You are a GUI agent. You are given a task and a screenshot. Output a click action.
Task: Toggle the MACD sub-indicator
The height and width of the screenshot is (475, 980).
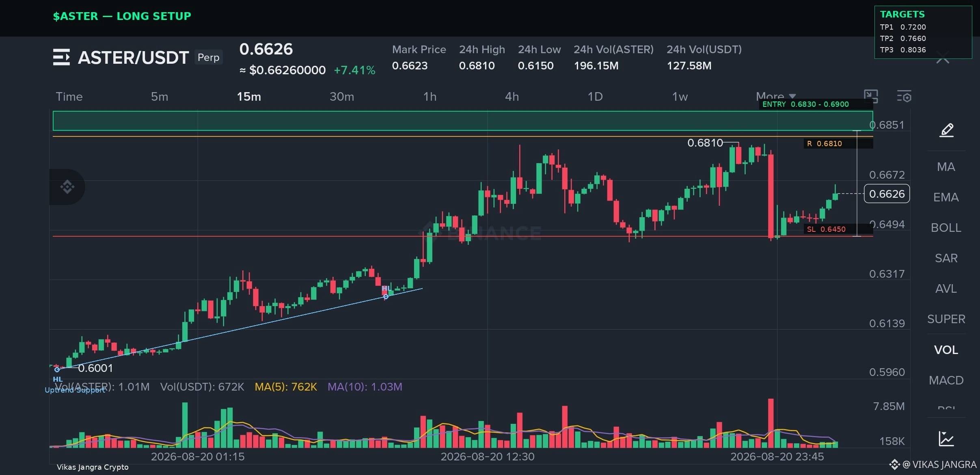pos(946,380)
